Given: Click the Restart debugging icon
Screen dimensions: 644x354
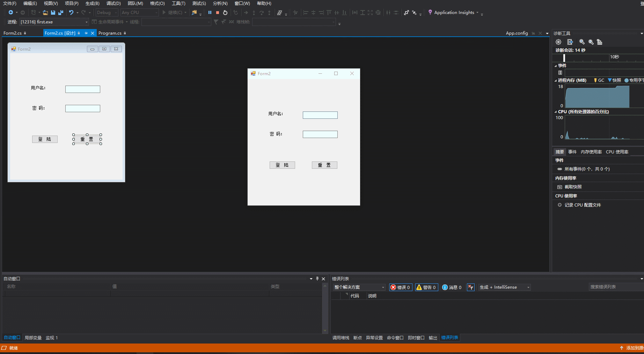Looking at the screenshot, I should pyautogui.click(x=225, y=13).
